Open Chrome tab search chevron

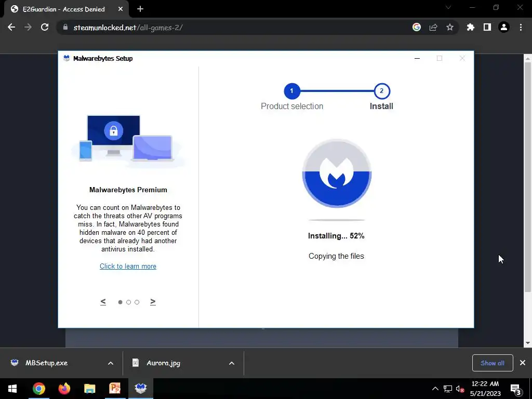pos(448,7)
